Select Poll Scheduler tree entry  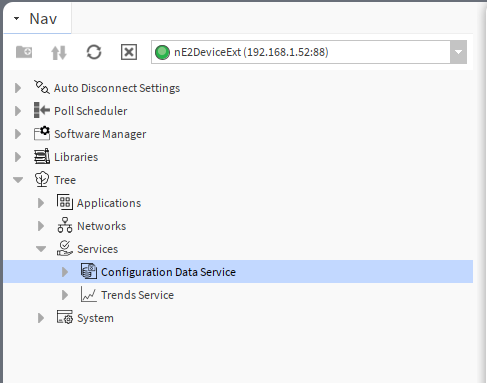pyautogui.click(x=91, y=111)
